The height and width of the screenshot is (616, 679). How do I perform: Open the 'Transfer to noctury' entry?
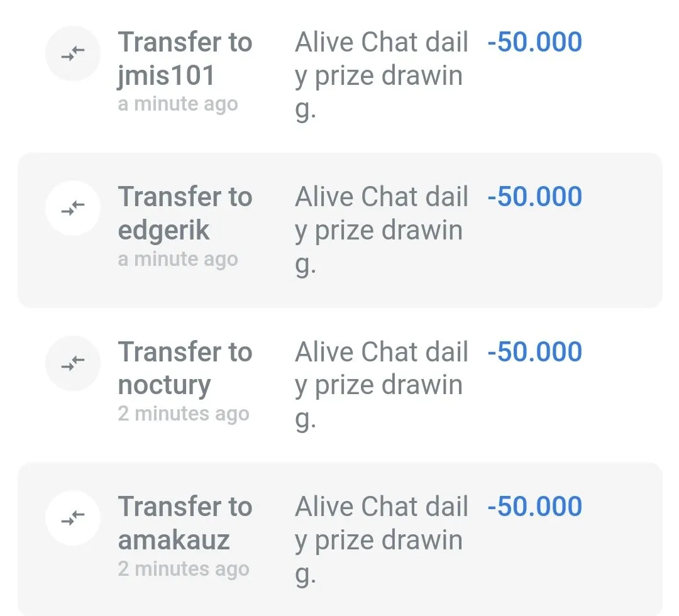tap(185, 368)
